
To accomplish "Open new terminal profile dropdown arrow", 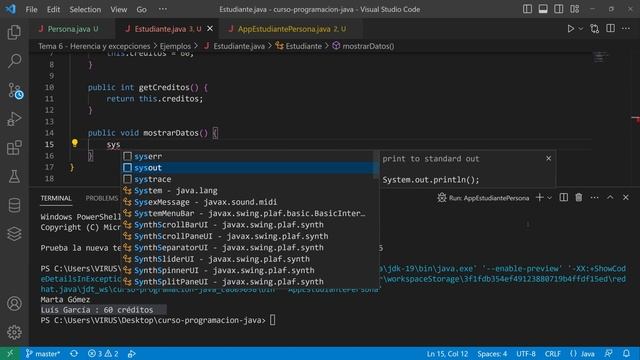I will (x=549, y=198).
